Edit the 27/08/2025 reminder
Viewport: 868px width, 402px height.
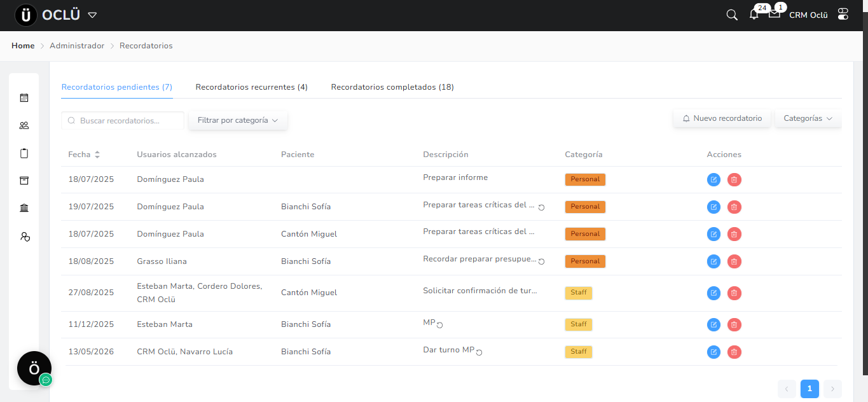(x=714, y=293)
